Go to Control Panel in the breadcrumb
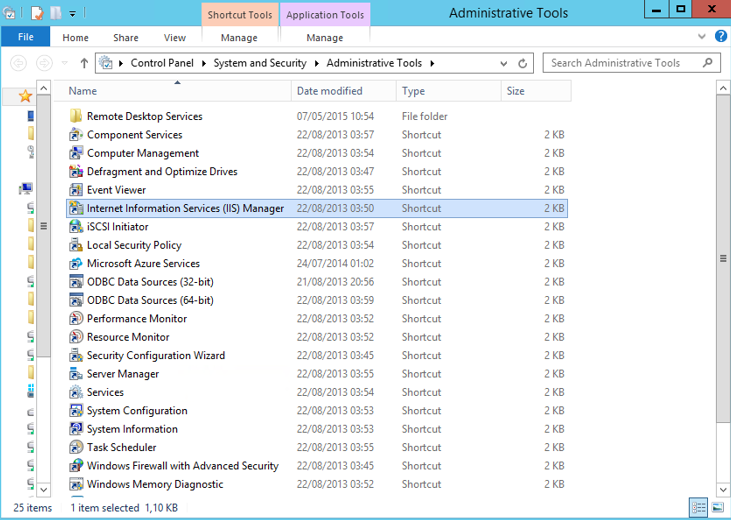The image size is (731, 520). pyautogui.click(x=162, y=63)
